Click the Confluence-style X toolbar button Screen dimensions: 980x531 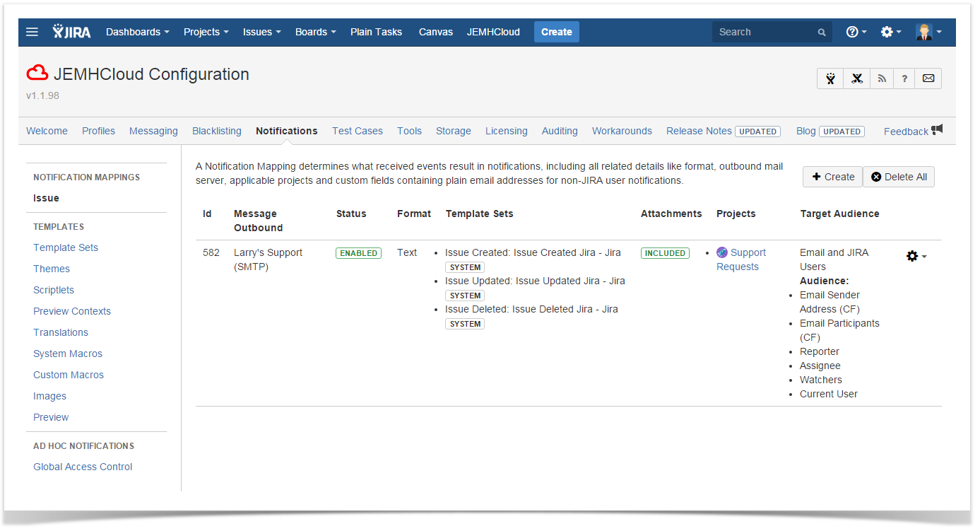[857, 78]
